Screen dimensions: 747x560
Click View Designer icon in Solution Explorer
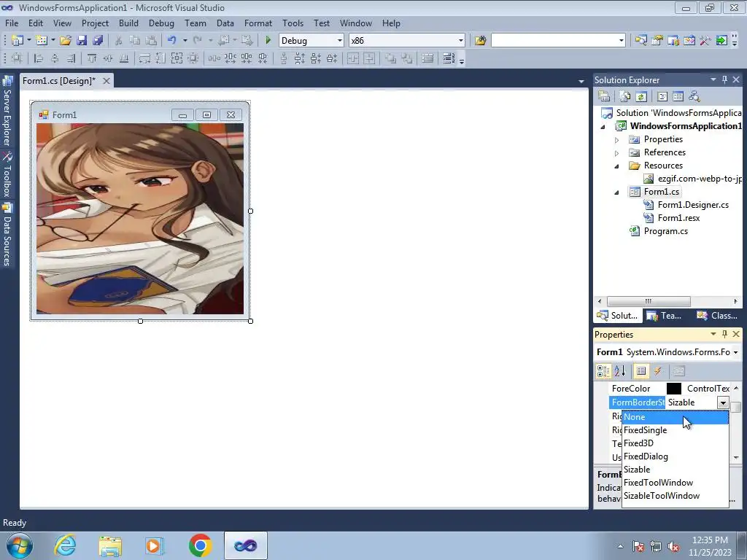(x=678, y=96)
